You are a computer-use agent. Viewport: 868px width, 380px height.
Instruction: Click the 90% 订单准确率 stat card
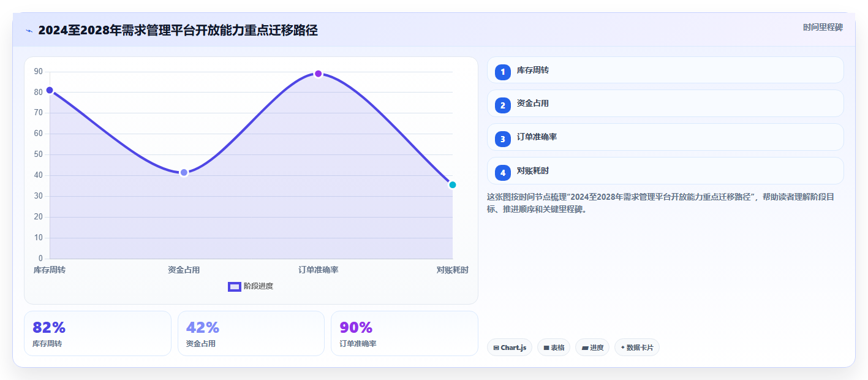404,333
